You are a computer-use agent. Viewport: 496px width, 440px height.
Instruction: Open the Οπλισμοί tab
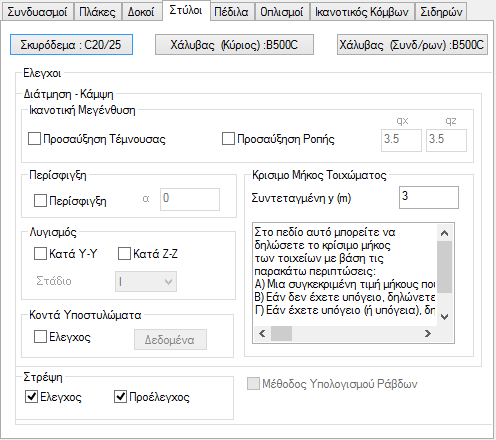[x=282, y=12]
